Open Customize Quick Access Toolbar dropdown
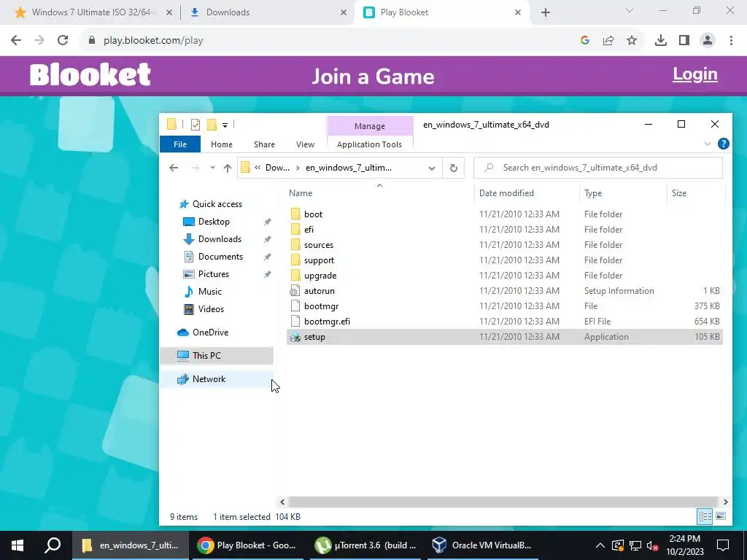Viewport: 747px width, 560px height. (225, 125)
